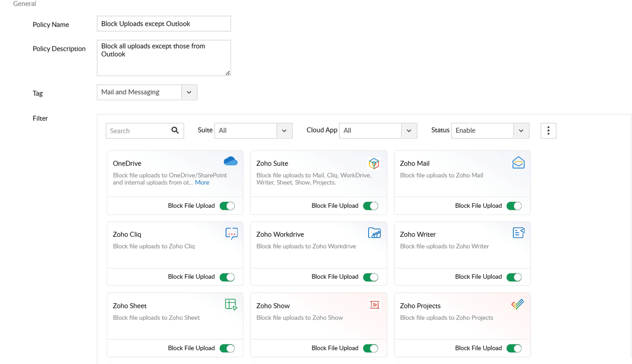The image size is (632, 364).
Task: Expand the Cloud App dropdown
Action: (x=409, y=131)
